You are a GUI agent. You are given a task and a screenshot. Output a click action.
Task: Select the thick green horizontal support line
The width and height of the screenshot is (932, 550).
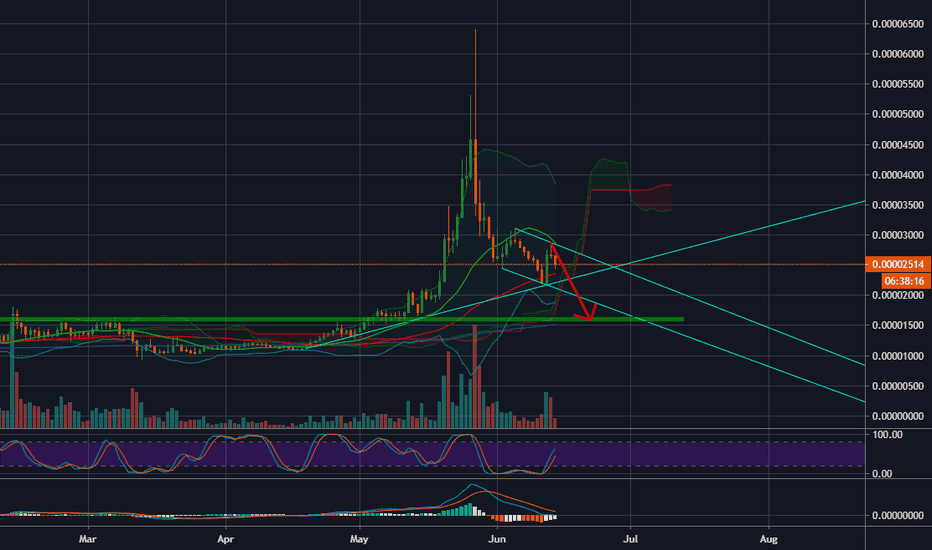tap(342, 320)
